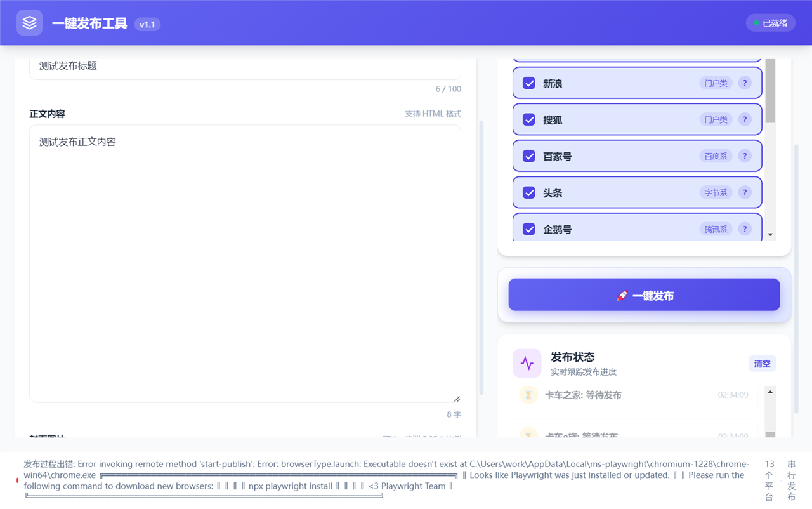Click the 百度系 tag

(x=716, y=156)
